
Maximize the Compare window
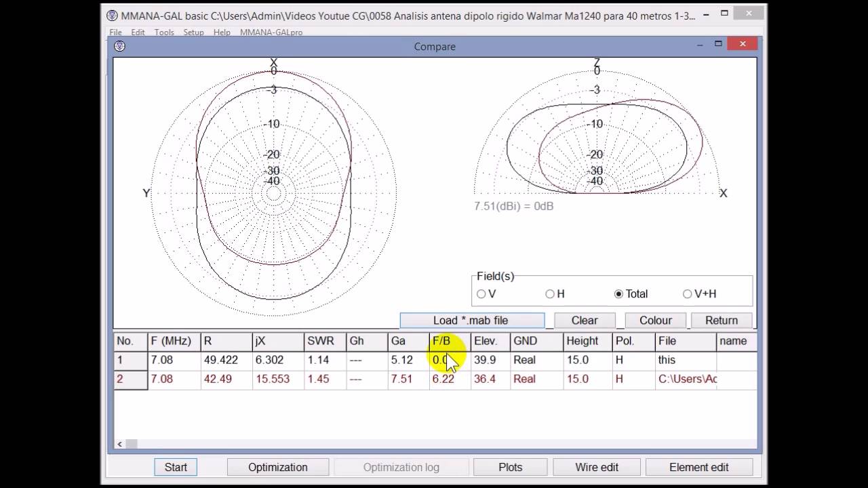pyautogui.click(x=718, y=44)
